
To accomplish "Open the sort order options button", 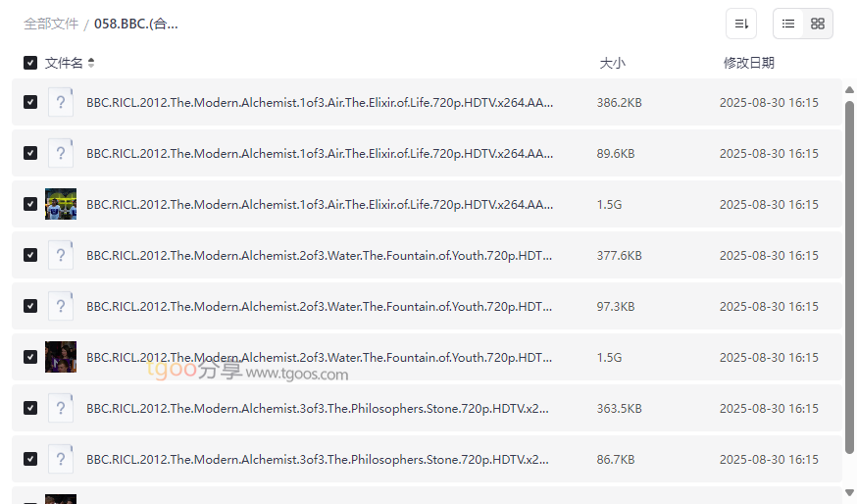I will (741, 24).
